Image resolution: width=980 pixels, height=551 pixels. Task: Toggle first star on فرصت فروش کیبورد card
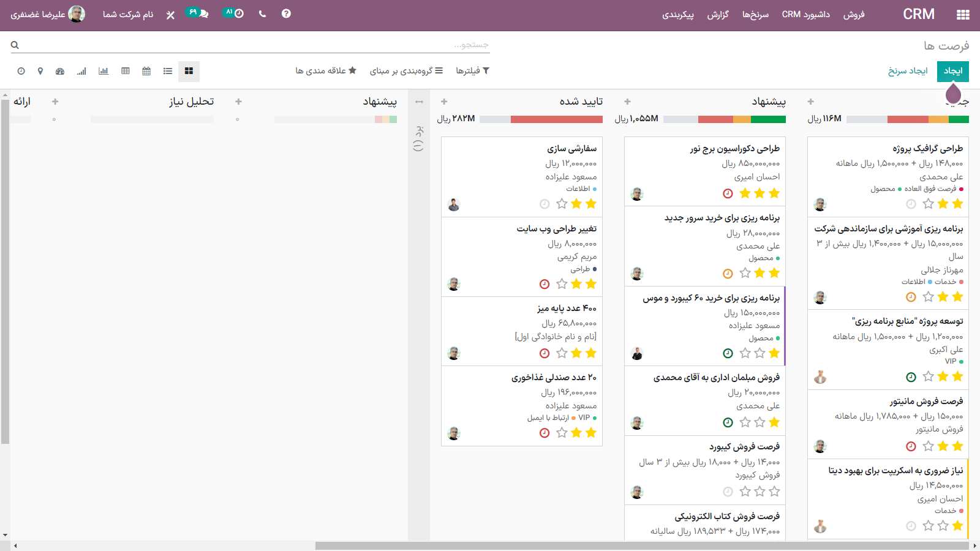[x=774, y=492]
